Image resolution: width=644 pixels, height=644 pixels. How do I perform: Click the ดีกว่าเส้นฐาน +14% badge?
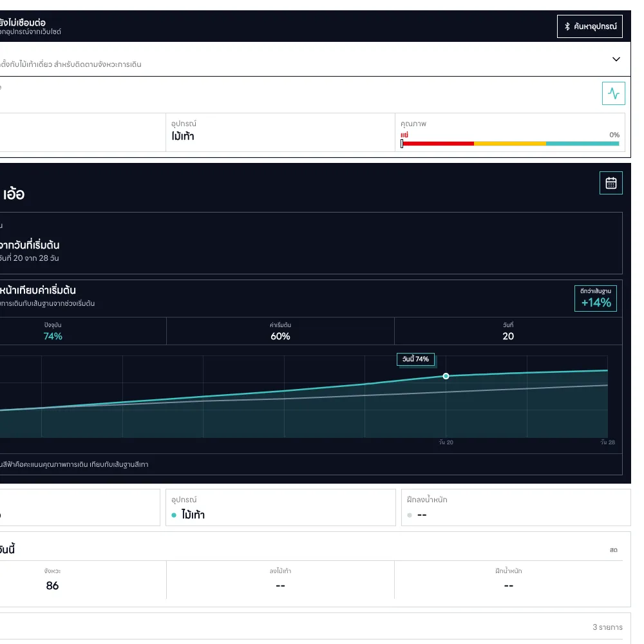(596, 298)
